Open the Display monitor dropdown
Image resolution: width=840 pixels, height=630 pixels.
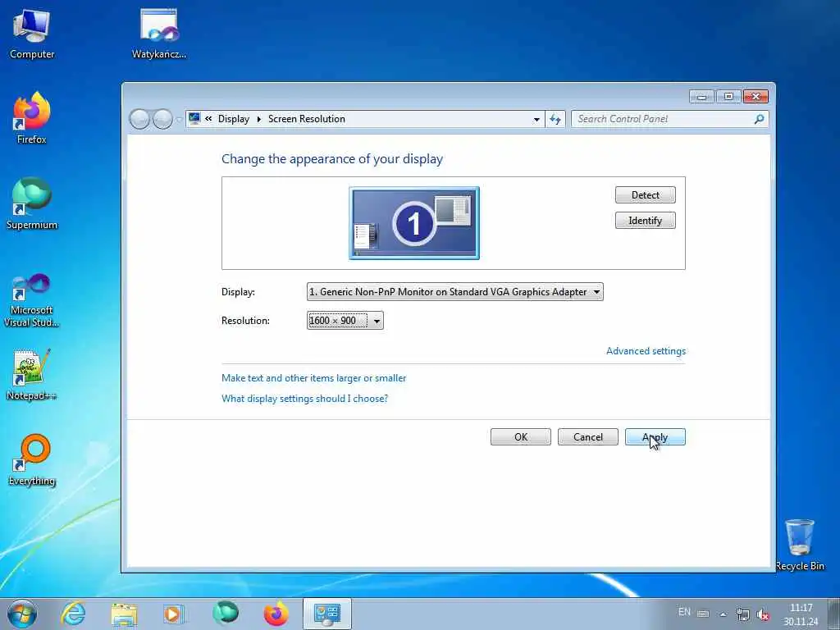point(454,292)
